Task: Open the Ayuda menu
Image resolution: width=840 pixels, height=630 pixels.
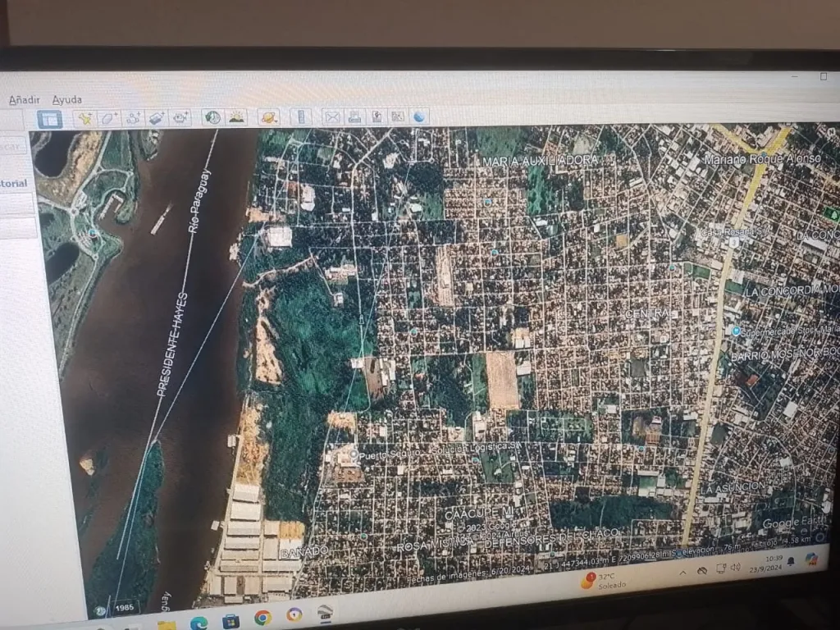Action: (x=67, y=99)
